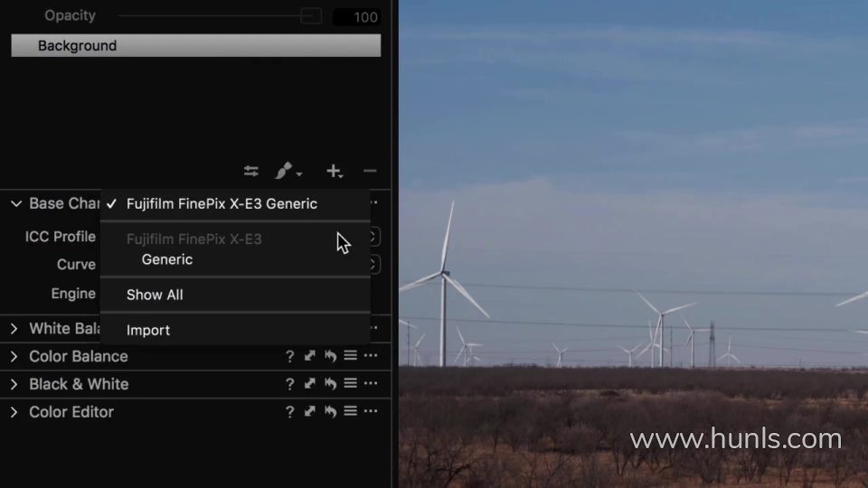The image size is (868, 488).
Task: Reset the Color Balance tool
Action: (x=331, y=356)
